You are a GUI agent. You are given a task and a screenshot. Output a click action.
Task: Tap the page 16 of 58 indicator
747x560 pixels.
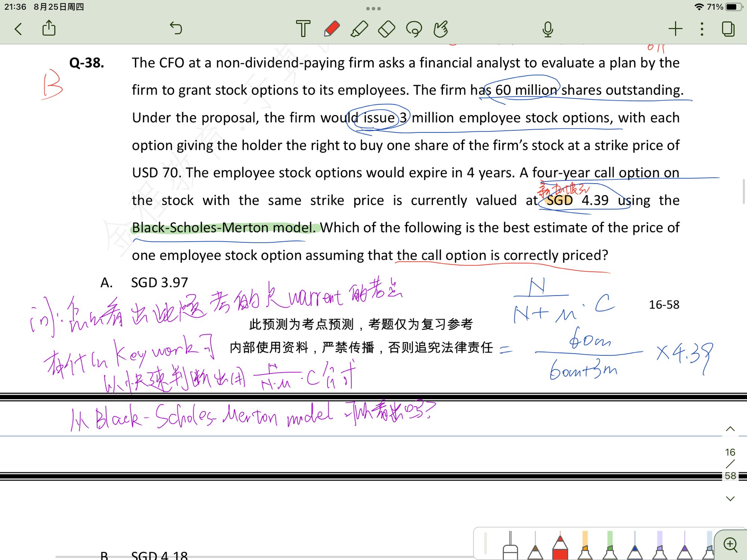click(730, 464)
